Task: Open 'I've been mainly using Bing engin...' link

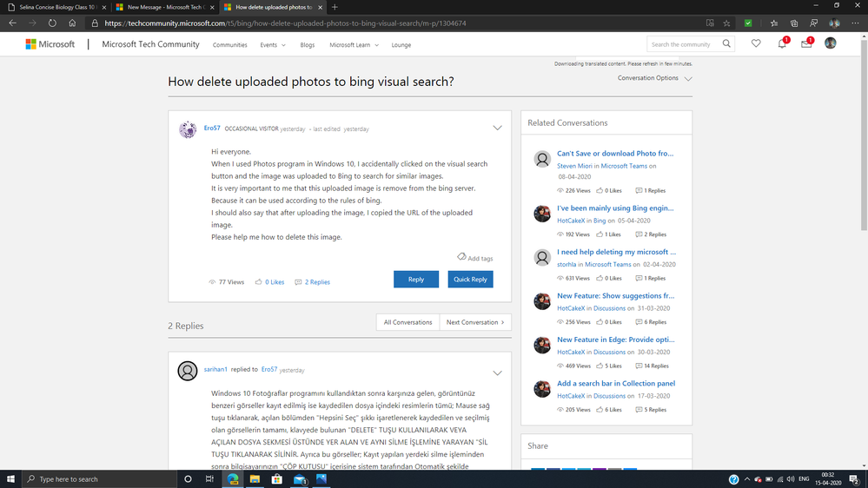Action: [615, 208]
